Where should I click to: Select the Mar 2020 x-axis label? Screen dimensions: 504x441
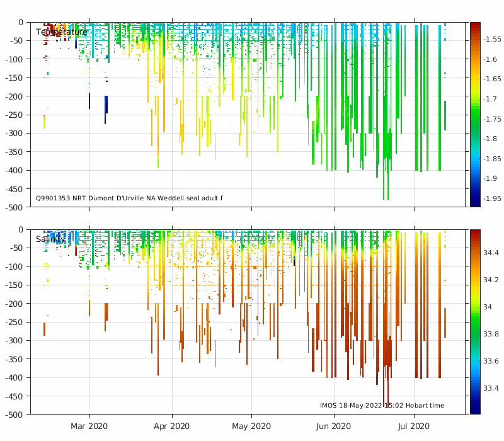point(89,427)
